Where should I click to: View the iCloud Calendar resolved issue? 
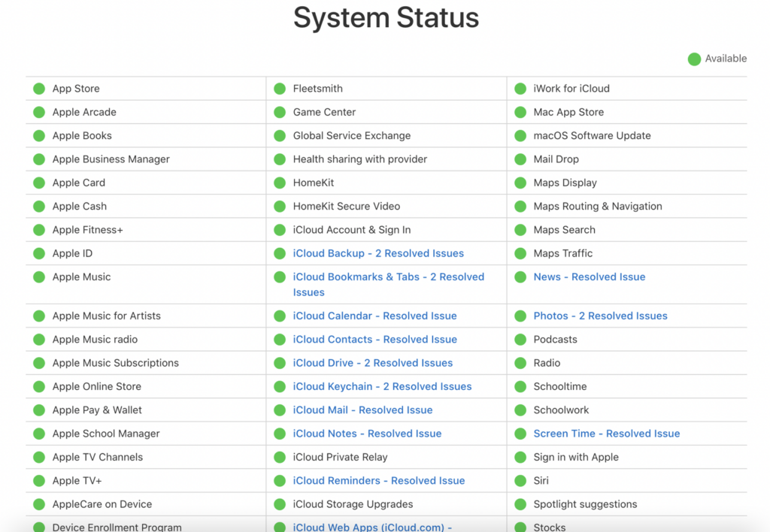(374, 316)
